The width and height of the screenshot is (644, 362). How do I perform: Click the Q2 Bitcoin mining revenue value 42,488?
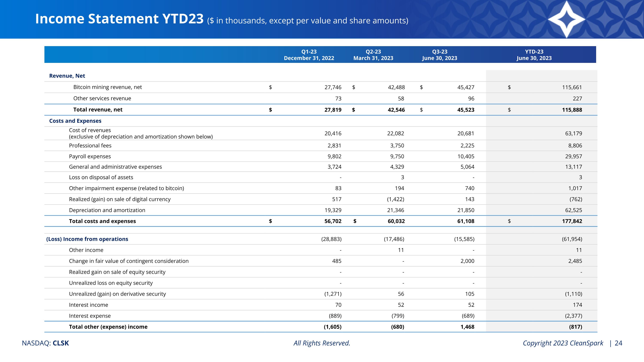click(396, 87)
